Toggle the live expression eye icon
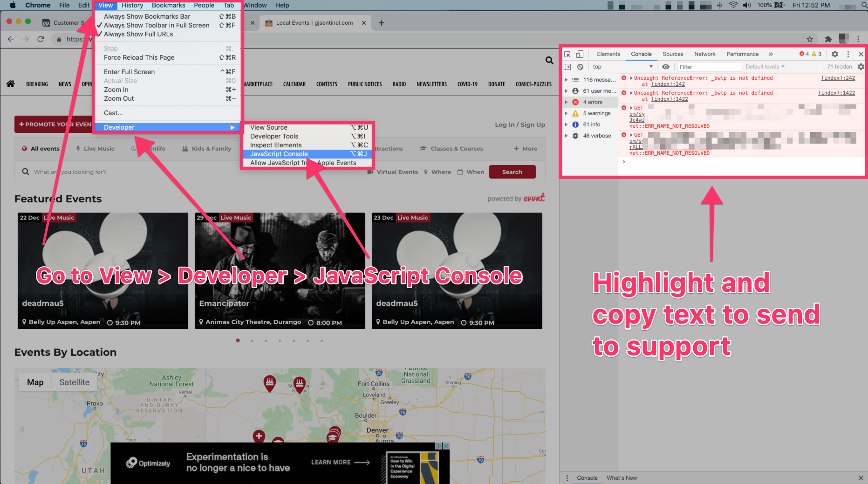Screen dimensions: 868x484 click(x=666, y=67)
